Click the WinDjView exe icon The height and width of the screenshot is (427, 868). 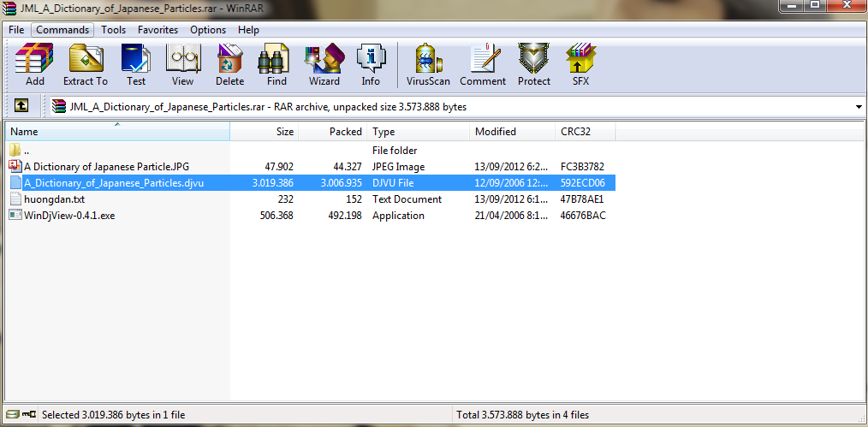coord(15,215)
